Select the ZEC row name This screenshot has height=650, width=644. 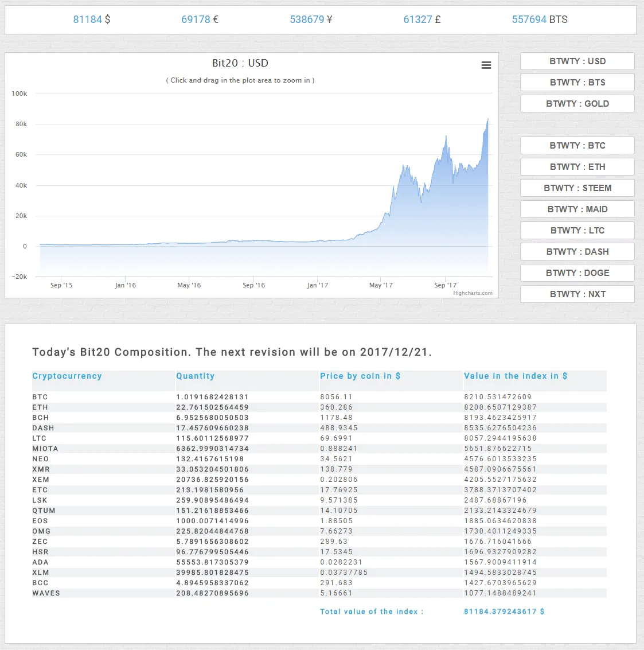tap(40, 542)
